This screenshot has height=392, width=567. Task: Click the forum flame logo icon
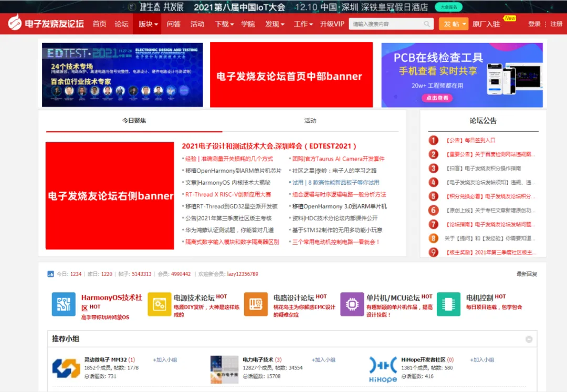pos(15,23)
